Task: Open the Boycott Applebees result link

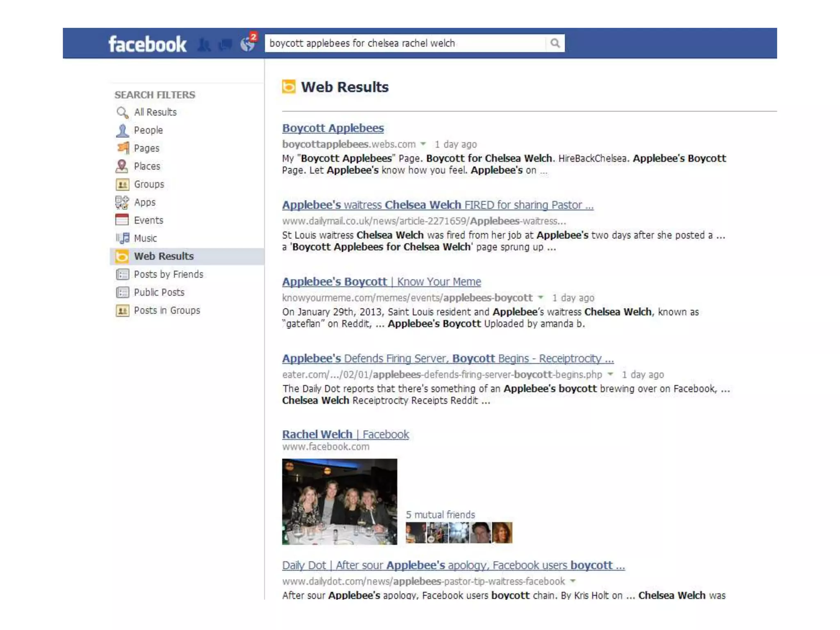Action: click(x=333, y=128)
